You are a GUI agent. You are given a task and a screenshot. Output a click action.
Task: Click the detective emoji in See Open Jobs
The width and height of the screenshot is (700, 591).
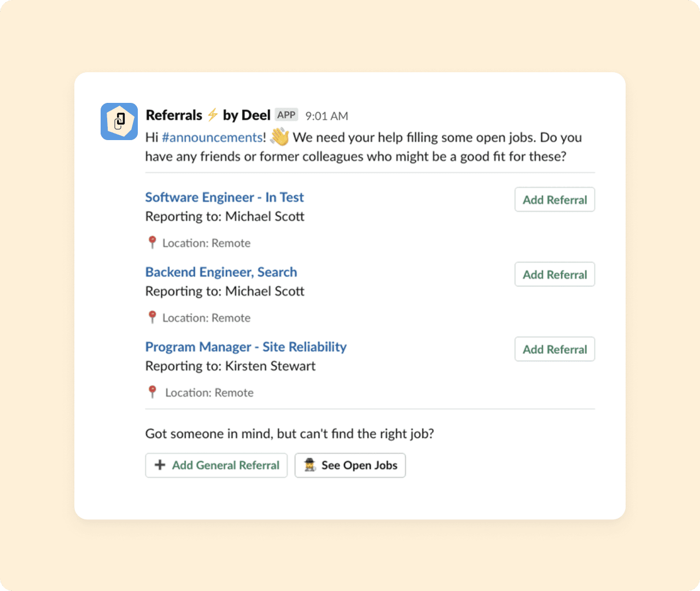[x=310, y=465]
